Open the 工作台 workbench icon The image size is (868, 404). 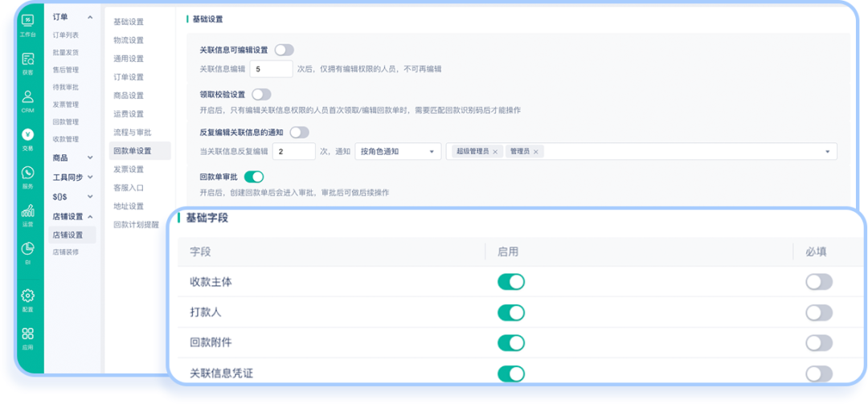27,21
